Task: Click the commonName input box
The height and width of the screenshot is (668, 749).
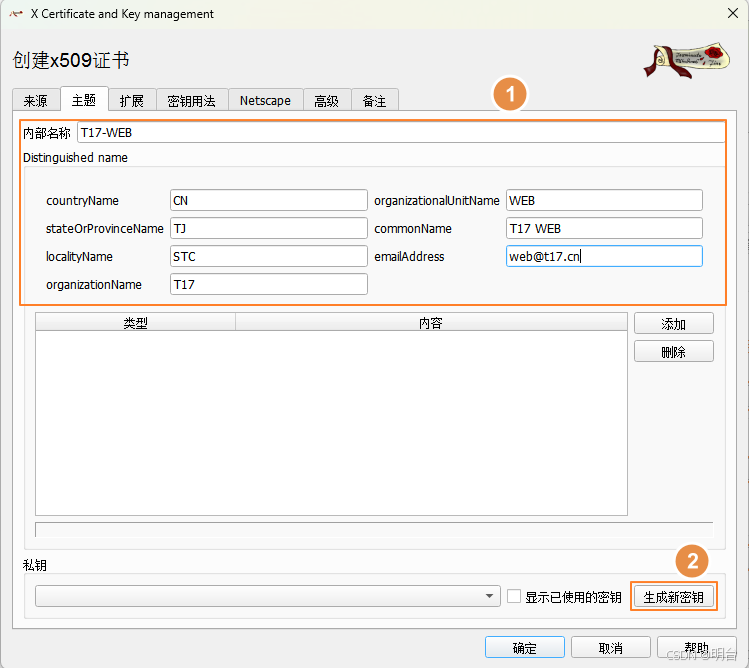Action: click(604, 228)
